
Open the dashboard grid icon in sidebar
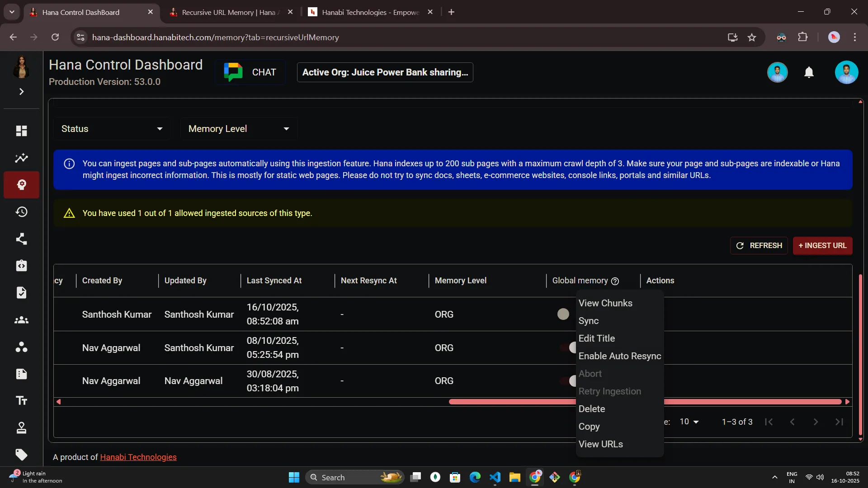pos(21,131)
